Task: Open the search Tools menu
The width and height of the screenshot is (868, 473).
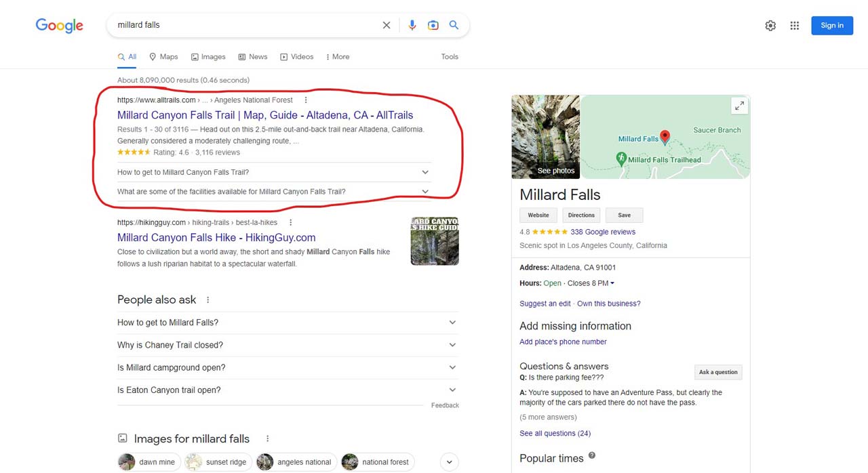Action: click(x=450, y=57)
